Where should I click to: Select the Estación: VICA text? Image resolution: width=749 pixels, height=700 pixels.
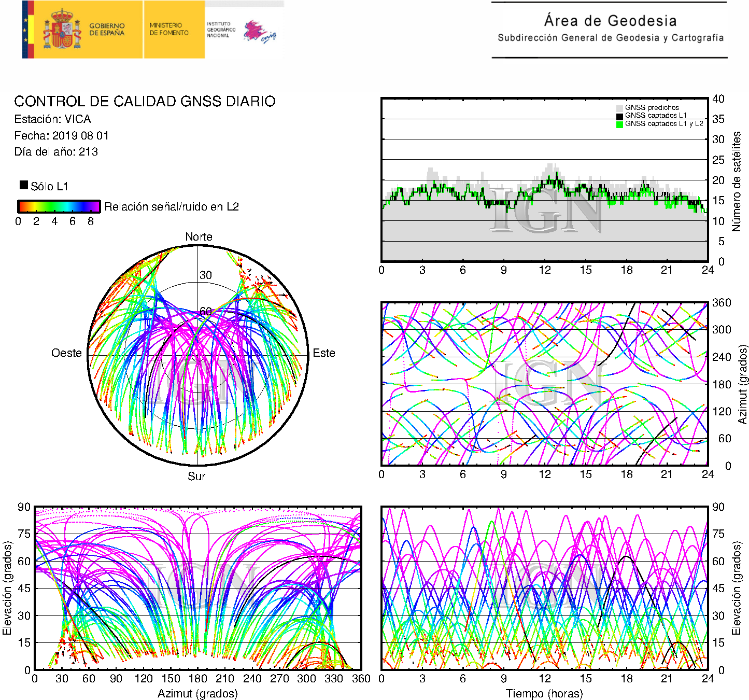coord(52,119)
